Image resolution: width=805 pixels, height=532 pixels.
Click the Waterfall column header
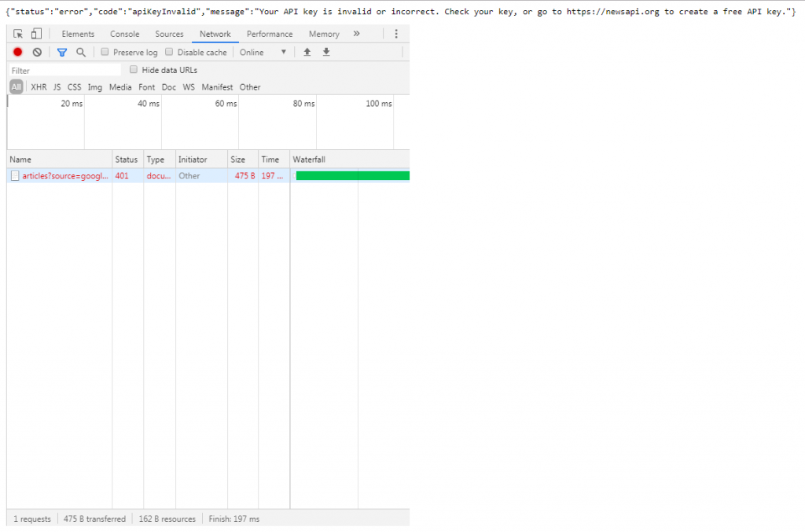point(350,160)
